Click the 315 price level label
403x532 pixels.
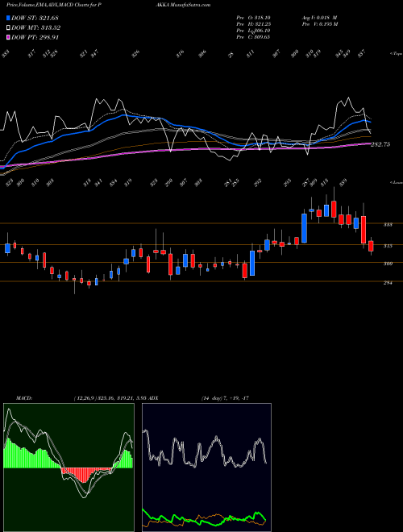click(388, 246)
